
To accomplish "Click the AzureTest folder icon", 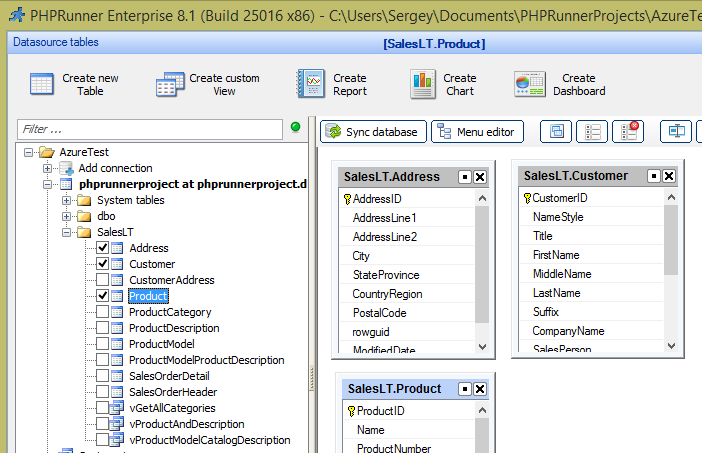I will (x=47, y=152).
